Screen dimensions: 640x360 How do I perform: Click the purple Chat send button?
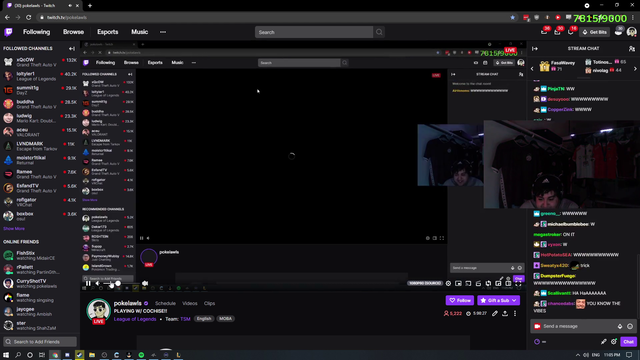pyautogui.click(x=628, y=342)
